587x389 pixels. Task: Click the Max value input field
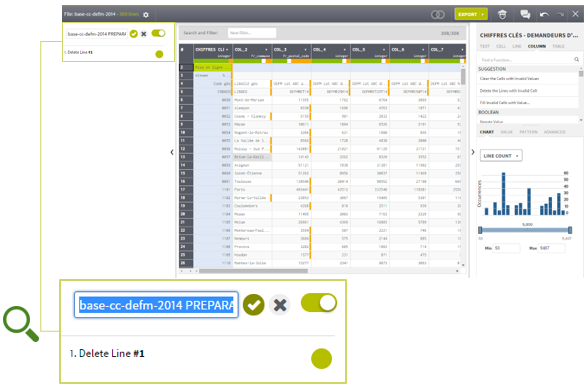[551, 248]
